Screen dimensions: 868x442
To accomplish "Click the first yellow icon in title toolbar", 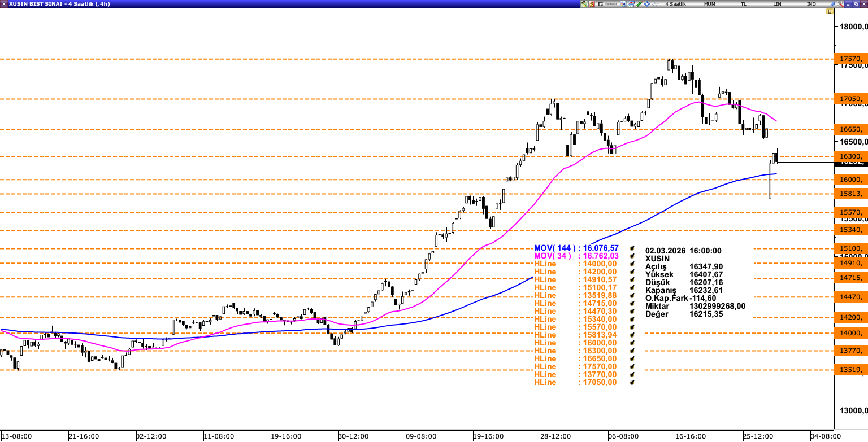I will click(584, 4).
